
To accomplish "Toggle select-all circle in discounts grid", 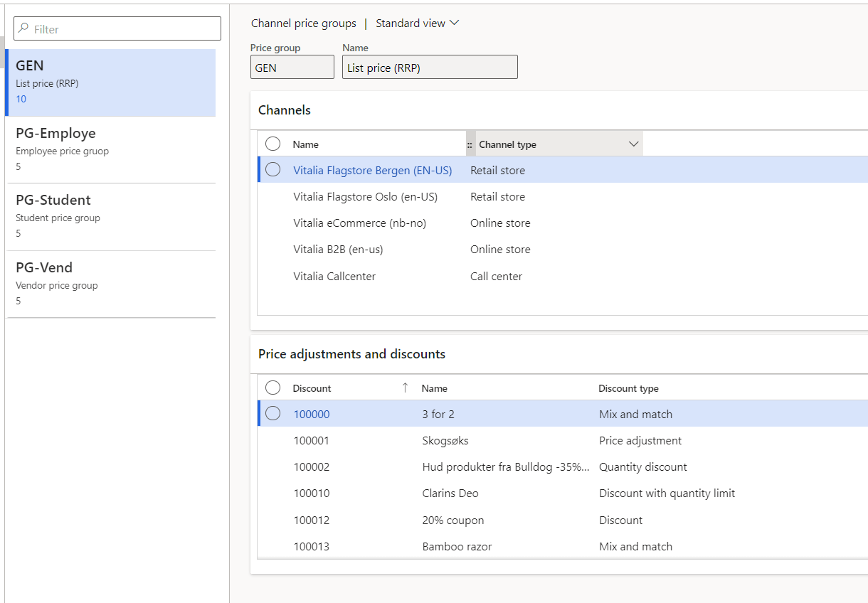I will point(272,388).
